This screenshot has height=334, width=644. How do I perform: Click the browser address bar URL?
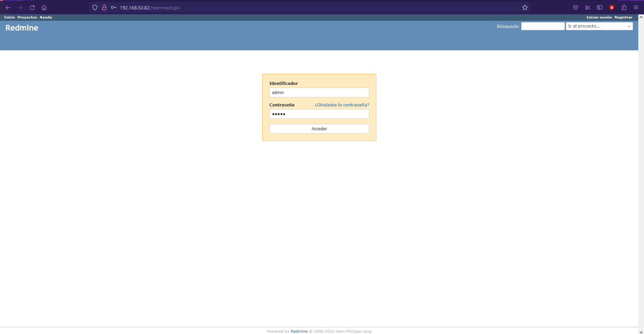coord(150,7)
